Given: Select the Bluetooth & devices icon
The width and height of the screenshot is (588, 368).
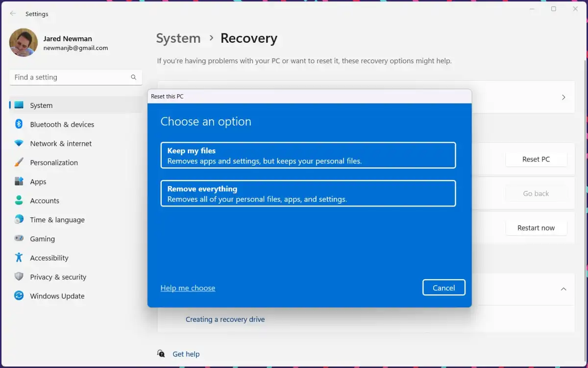Looking at the screenshot, I should 18,124.
